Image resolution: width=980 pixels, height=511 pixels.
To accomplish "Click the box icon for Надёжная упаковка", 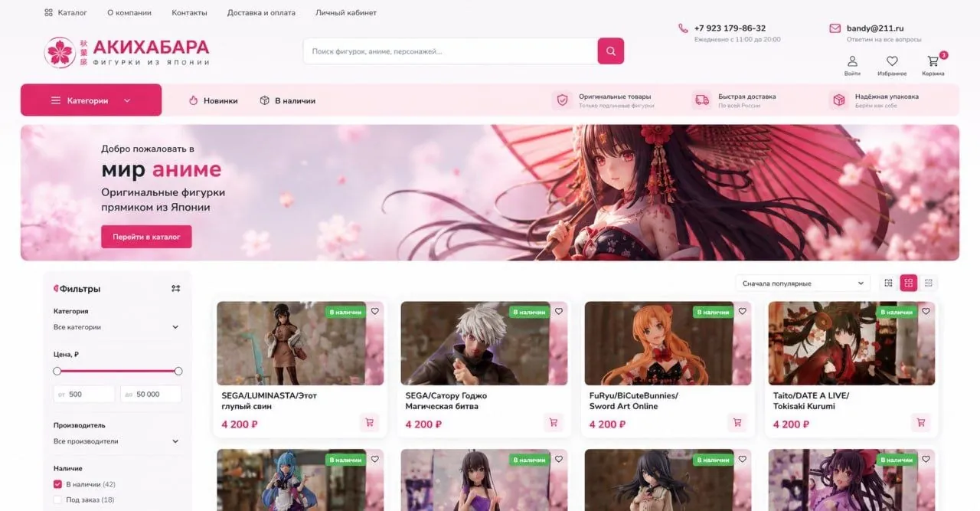I will [x=839, y=100].
